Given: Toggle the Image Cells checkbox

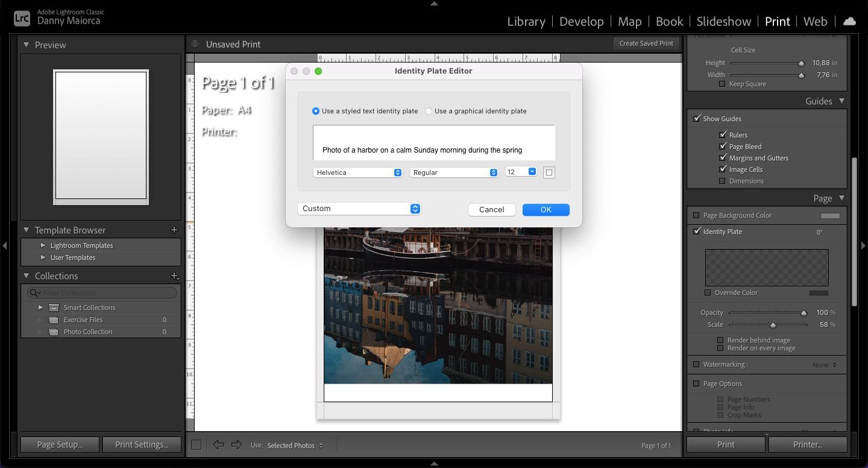Looking at the screenshot, I should point(723,169).
